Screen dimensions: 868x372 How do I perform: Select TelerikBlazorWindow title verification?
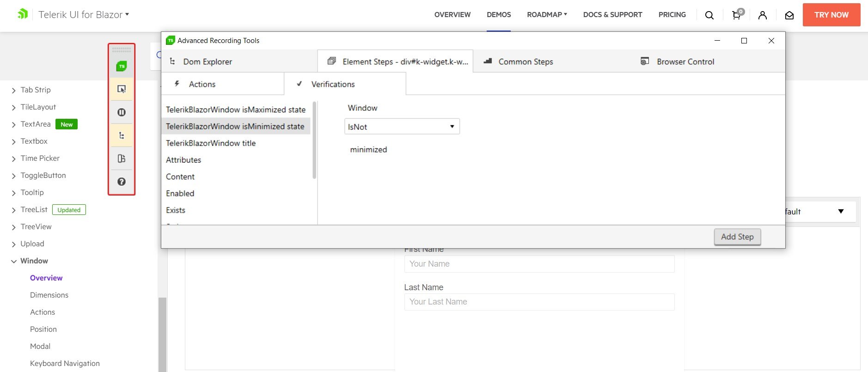point(236,143)
